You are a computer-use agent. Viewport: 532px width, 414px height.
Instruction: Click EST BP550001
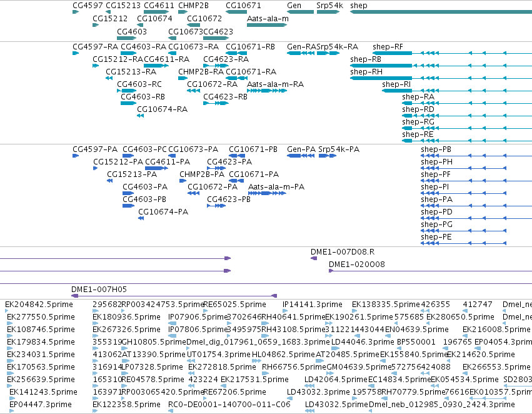pyautogui.click(x=416, y=342)
